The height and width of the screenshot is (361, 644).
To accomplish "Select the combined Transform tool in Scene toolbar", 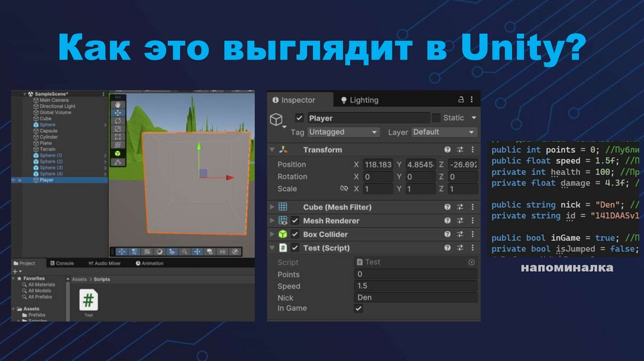I will (118, 145).
